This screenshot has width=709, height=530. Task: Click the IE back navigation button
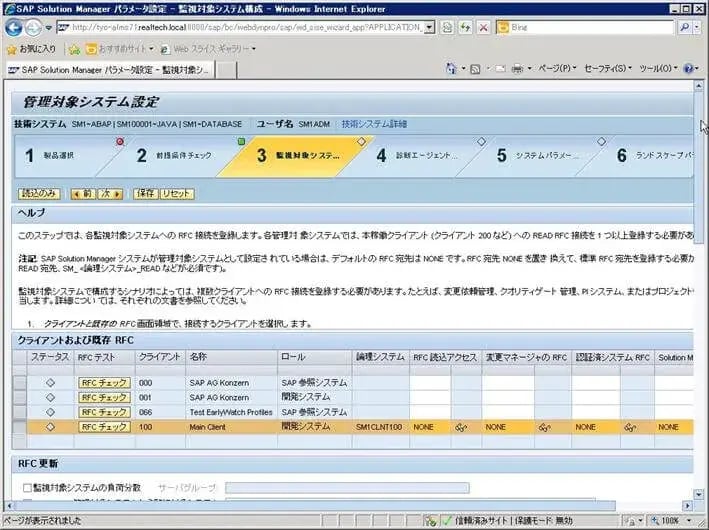(14, 28)
